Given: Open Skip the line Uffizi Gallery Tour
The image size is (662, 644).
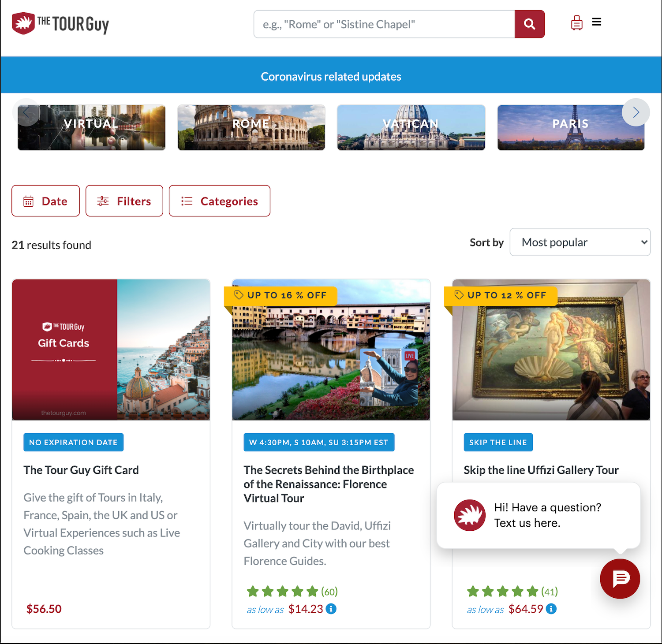Looking at the screenshot, I should point(541,470).
